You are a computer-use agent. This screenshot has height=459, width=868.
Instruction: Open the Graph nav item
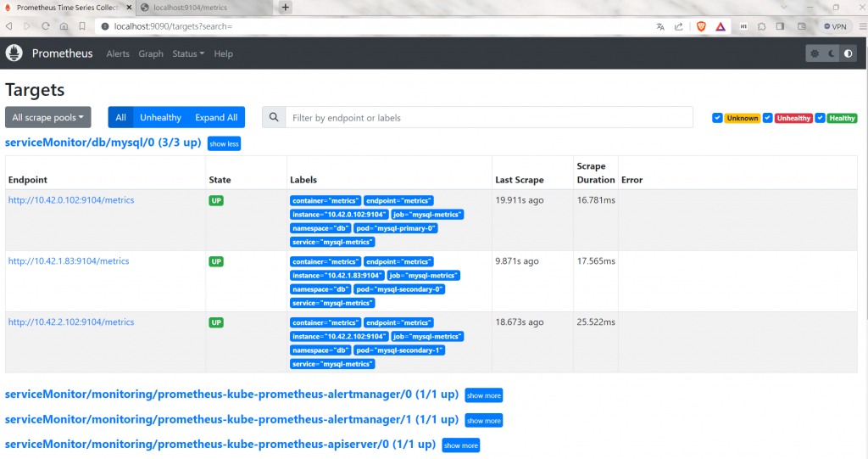pos(151,53)
